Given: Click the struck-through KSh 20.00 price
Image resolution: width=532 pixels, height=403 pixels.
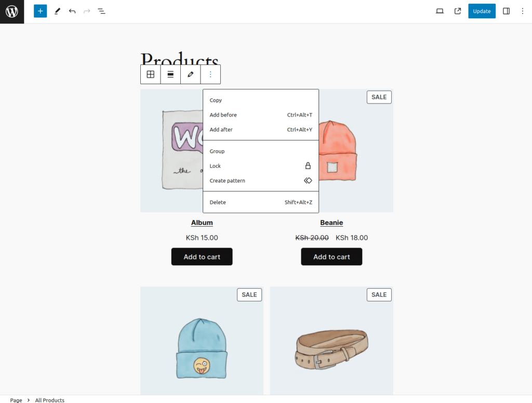Looking at the screenshot, I should [312, 238].
